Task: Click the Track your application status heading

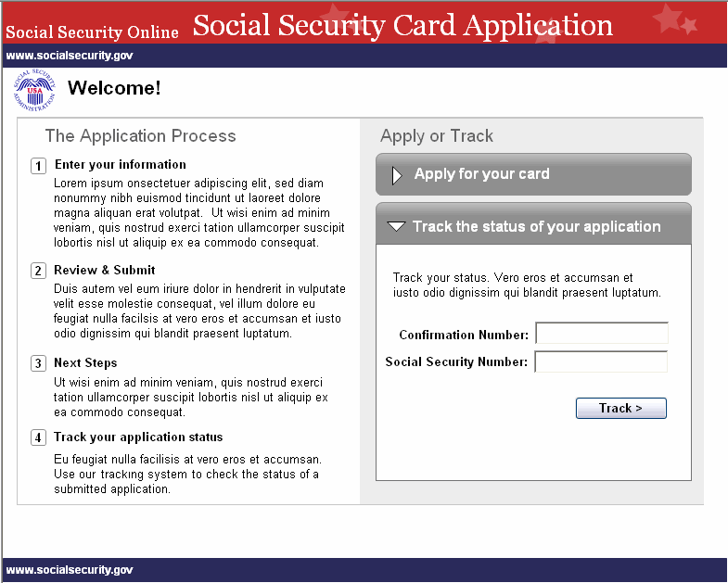Action: (x=138, y=437)
